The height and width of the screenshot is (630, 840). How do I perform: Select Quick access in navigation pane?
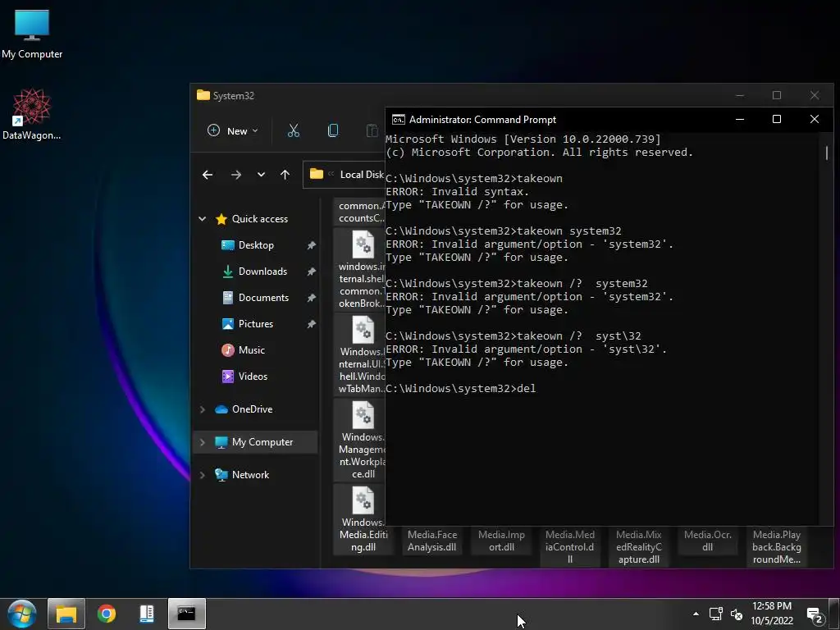251,218
